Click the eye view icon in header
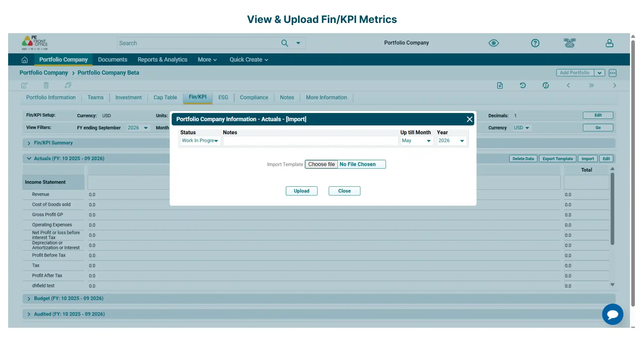 click(x=494, y=43)
